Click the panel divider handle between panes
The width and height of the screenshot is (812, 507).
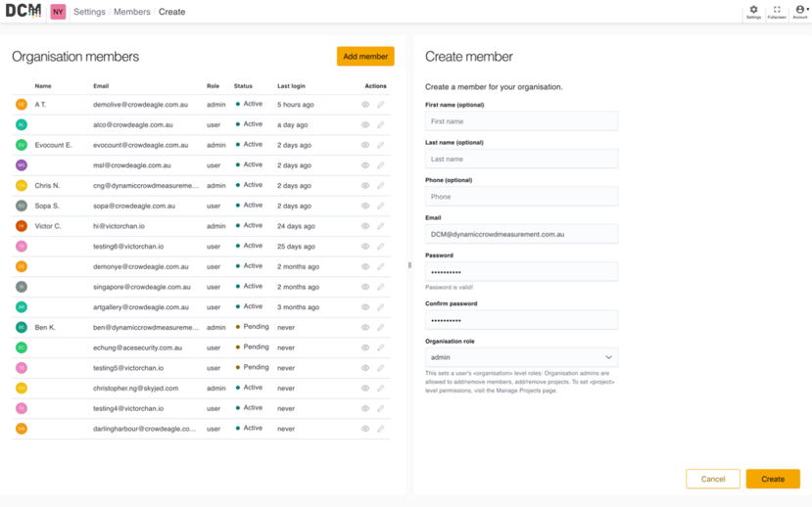pos(409,265)
